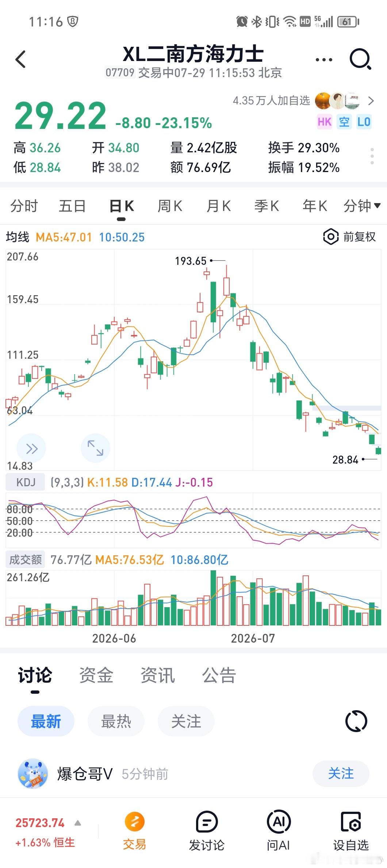387x868 pixels.
Task: Tap the hexagon chart settings icon
Action: [331, 237]
